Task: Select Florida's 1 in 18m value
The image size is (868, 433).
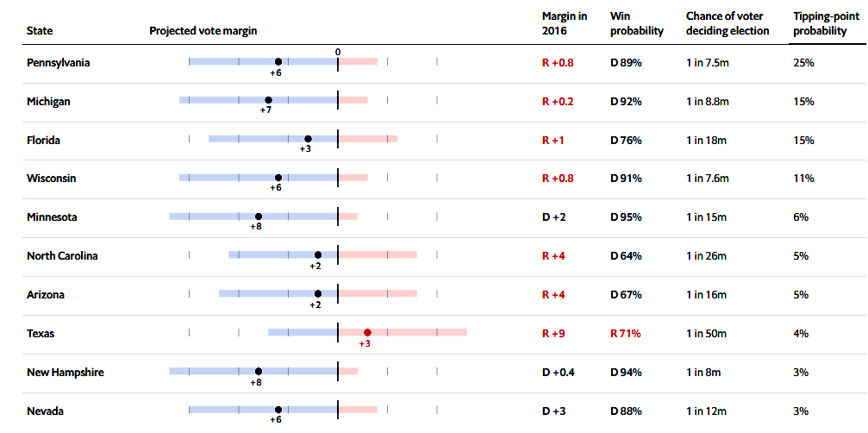Action: (x=708, y=140)
